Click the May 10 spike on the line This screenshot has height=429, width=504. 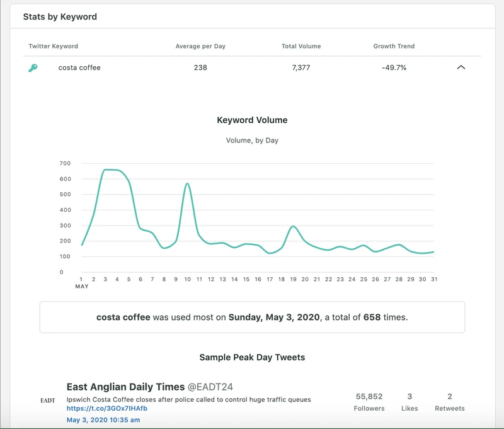(x=187, y=183)
